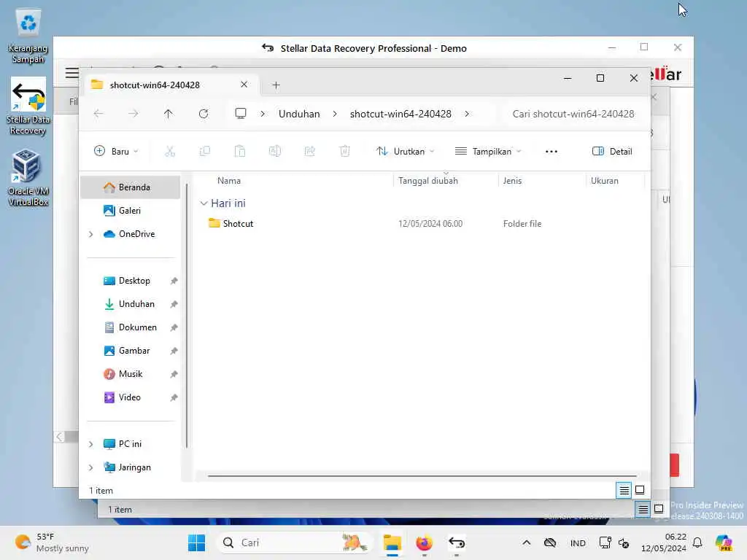This screenshot has height=560, width=747.
Task: Select the Shotcut folder row
Action: [x=422, y=224]
